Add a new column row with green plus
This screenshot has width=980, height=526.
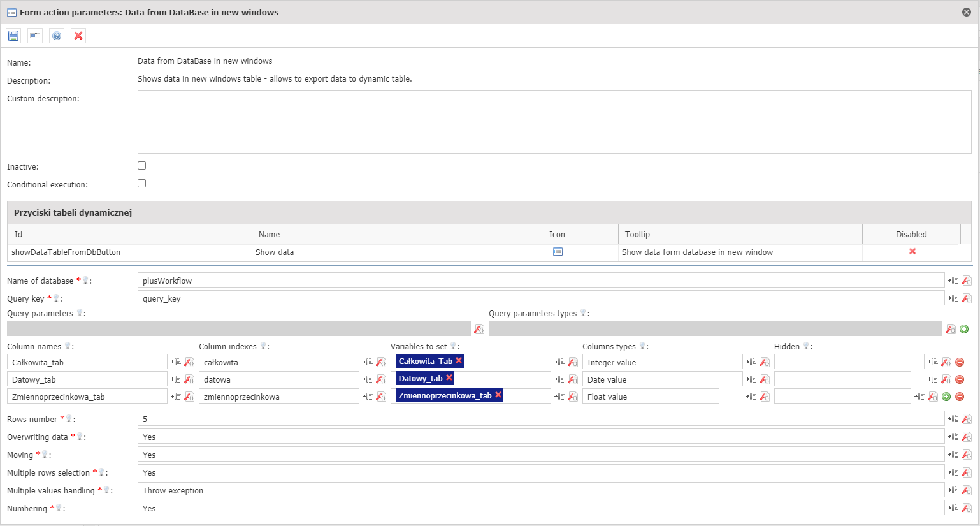click(x=946, y=397)
